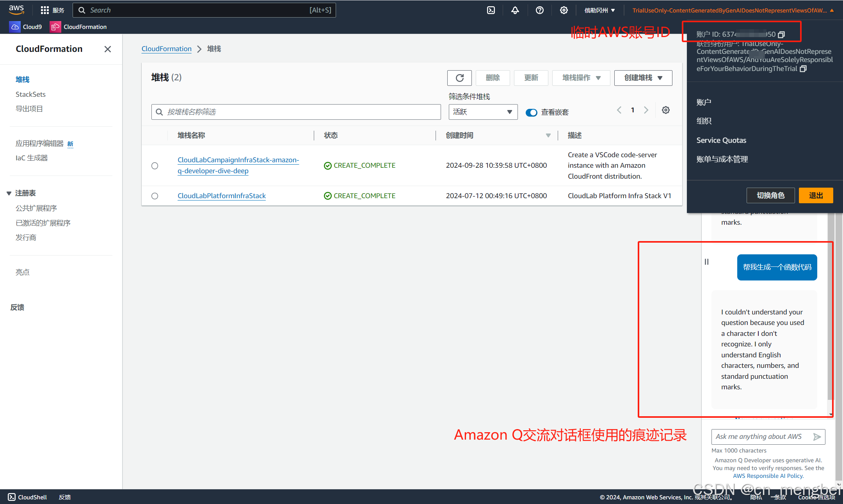The width and height of the screenshot is (843, 504).
Task: Open Account in the user menu
Action: coord(704,102)
